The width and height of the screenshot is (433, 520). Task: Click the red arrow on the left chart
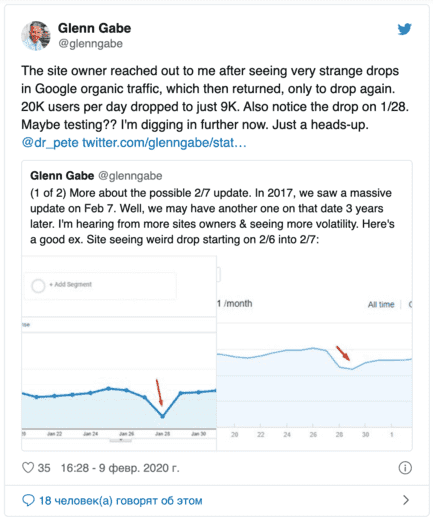click(159, 392)
